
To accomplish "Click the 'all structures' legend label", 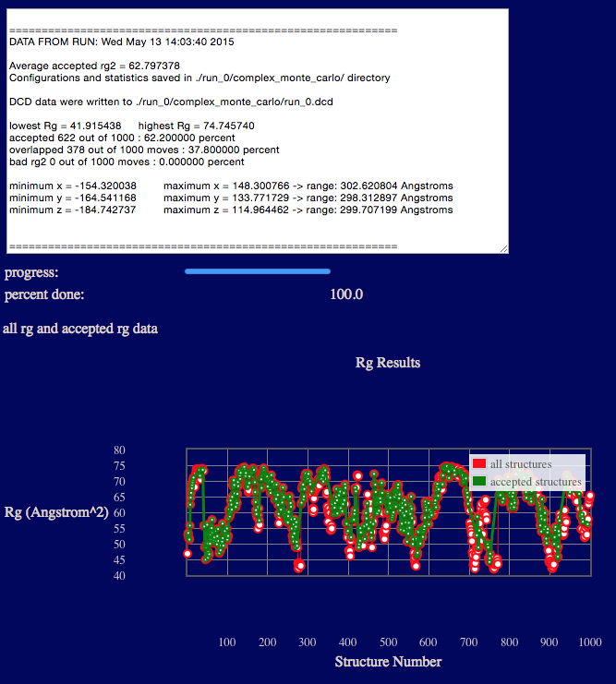I will 521,464.
